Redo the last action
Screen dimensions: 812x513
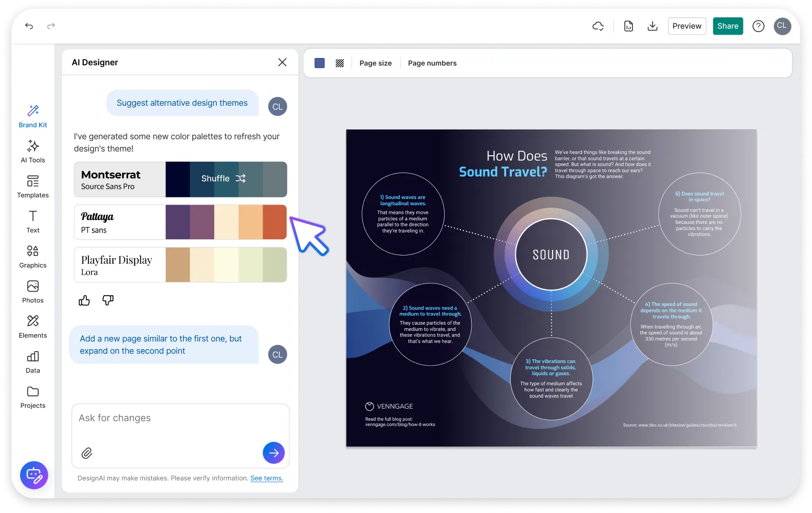(x=51, y=26)
